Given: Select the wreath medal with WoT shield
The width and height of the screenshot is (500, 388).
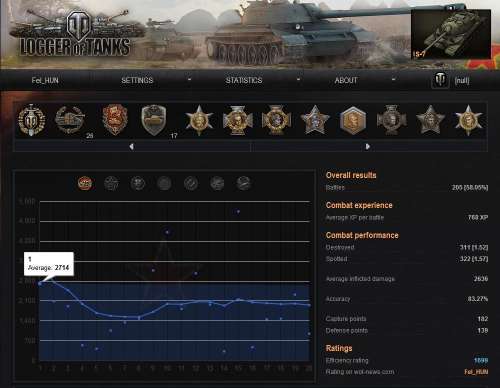Looking at the screenshot, I should coord(31,120).
